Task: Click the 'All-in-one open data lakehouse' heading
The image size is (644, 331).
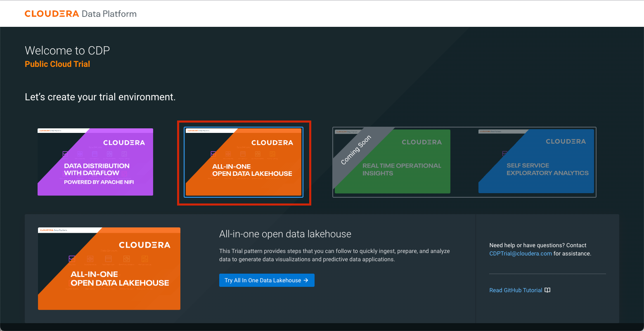Action: tap(285, 234)
